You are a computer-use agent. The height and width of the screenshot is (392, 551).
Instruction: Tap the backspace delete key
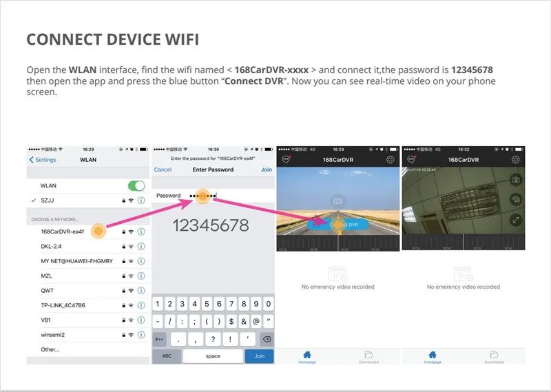pos(267,339)
